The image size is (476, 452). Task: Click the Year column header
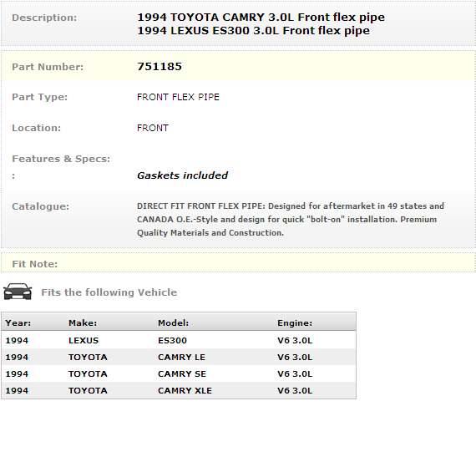(x=18, y=322)
